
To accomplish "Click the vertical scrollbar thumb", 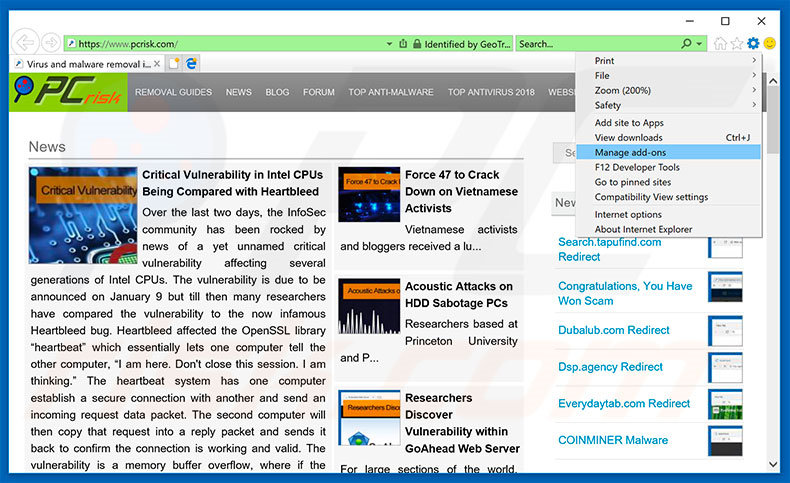I will pyautogui.click(x=773, y=121).
